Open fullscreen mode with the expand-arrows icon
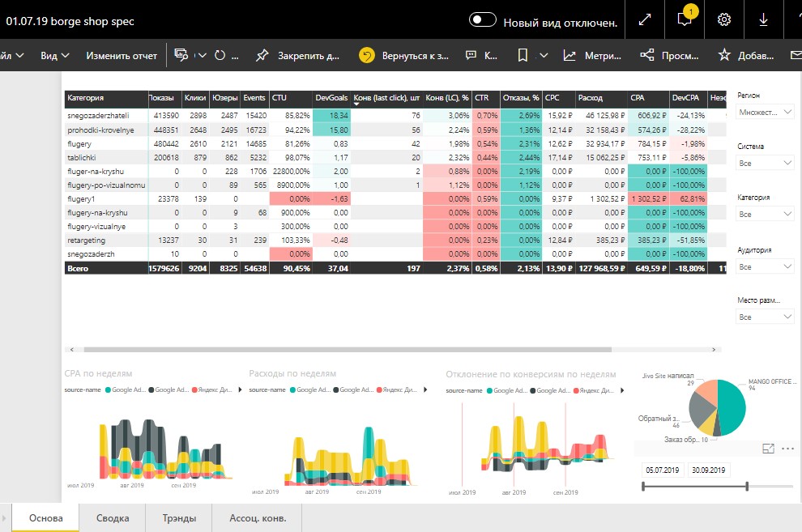This screenshot has width=802, height=532. [x=645, y=20]
